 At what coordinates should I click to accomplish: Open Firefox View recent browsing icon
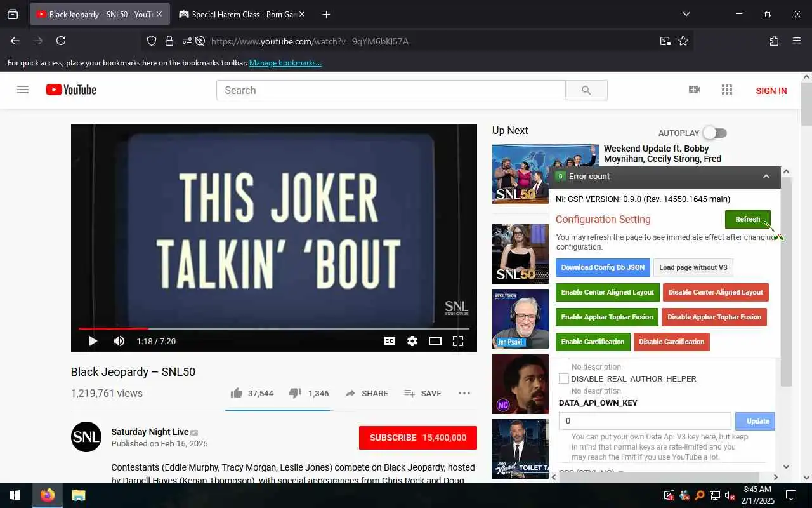[13, 14]
